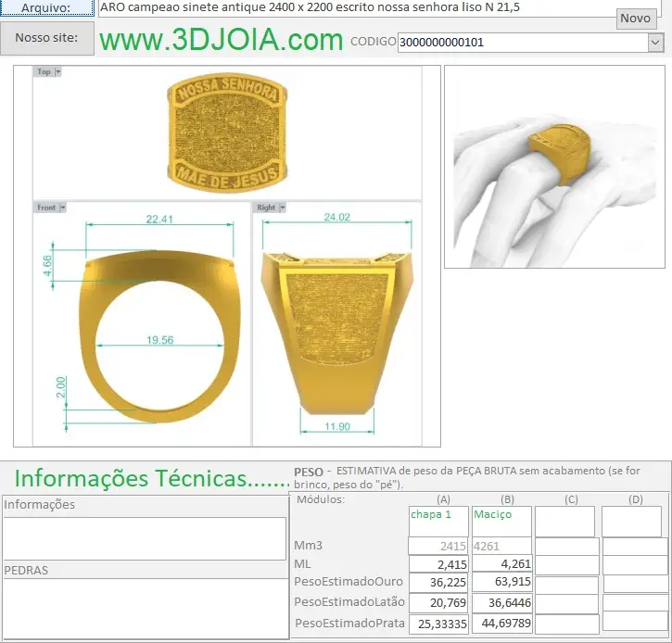Click the Nosso site button
672x643 pixels.
click(46, 39)
